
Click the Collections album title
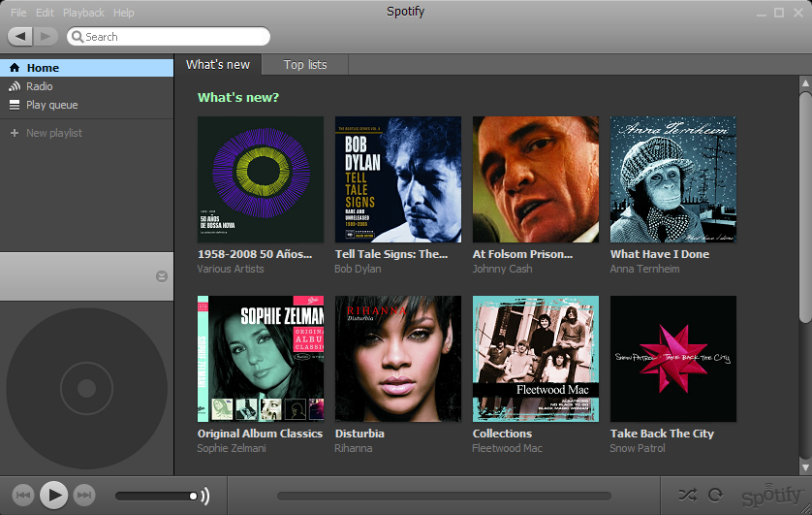[502, 434]
